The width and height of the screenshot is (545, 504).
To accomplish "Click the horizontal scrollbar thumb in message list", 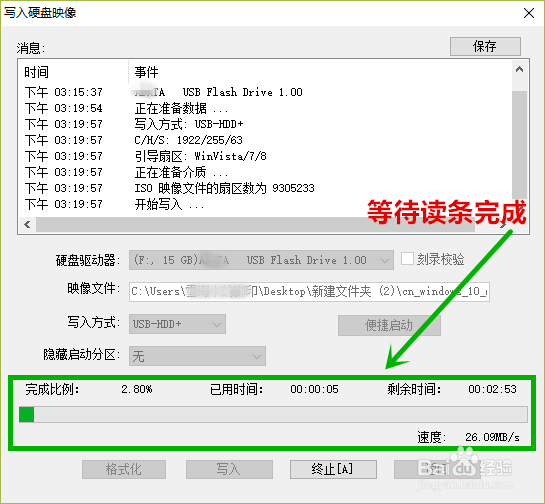I will (x=255, y=225).
